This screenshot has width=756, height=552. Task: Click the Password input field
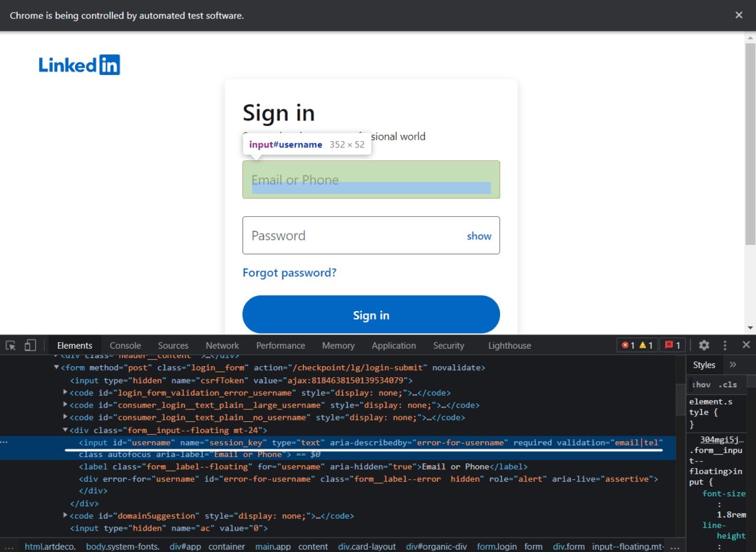pyautogui.click(x=371, y=235)
